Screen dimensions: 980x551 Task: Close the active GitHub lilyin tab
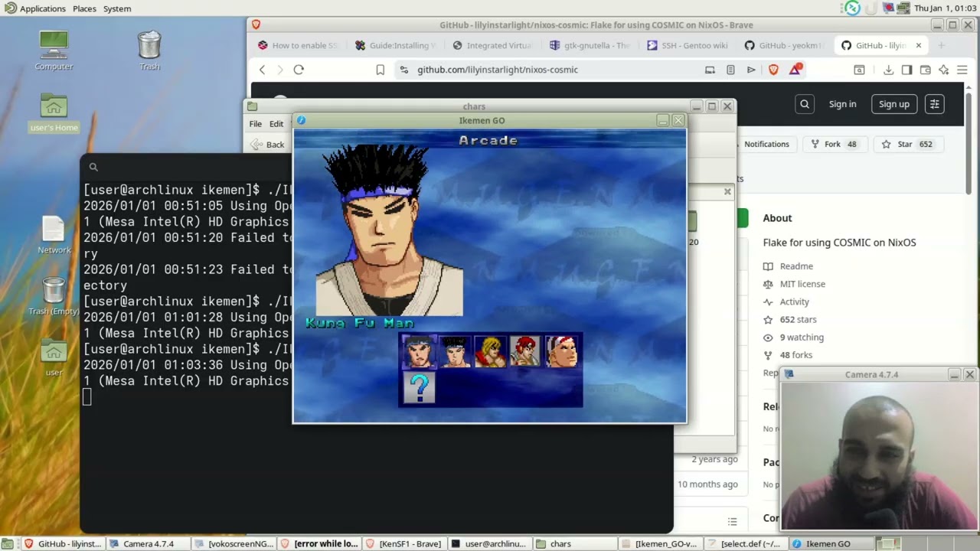click(x=919, y=45)
